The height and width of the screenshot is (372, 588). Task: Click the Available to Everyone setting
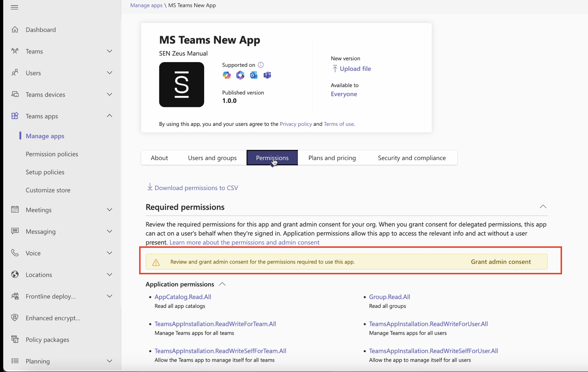(x=344, y=94)
